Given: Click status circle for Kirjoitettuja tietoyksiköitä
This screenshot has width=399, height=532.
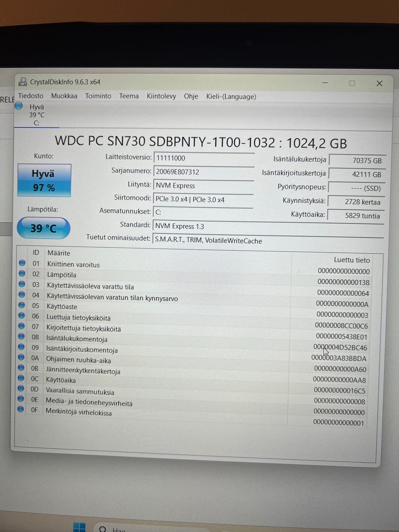Looking at the screenshot, I should click(22, 326).
